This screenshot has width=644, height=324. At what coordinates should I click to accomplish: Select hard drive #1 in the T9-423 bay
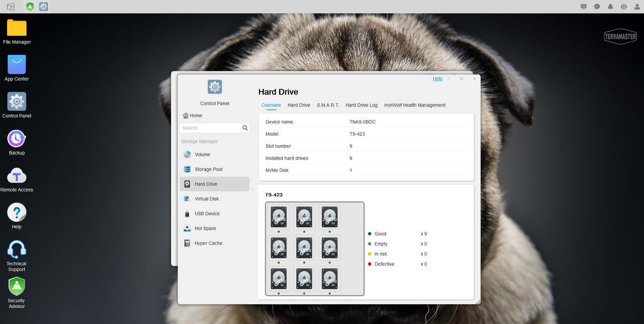279,217
